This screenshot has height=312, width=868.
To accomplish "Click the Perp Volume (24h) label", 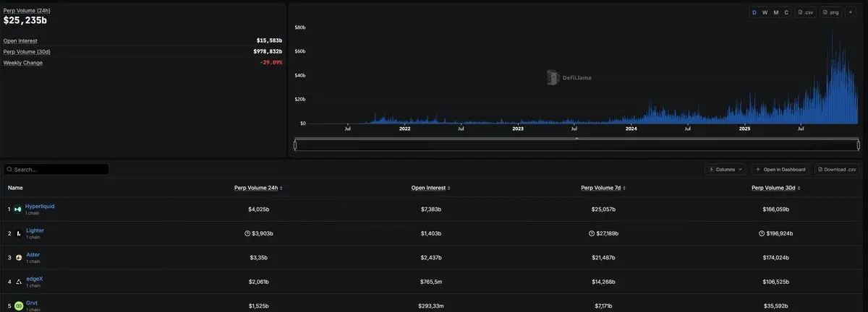I will point(27,11).
